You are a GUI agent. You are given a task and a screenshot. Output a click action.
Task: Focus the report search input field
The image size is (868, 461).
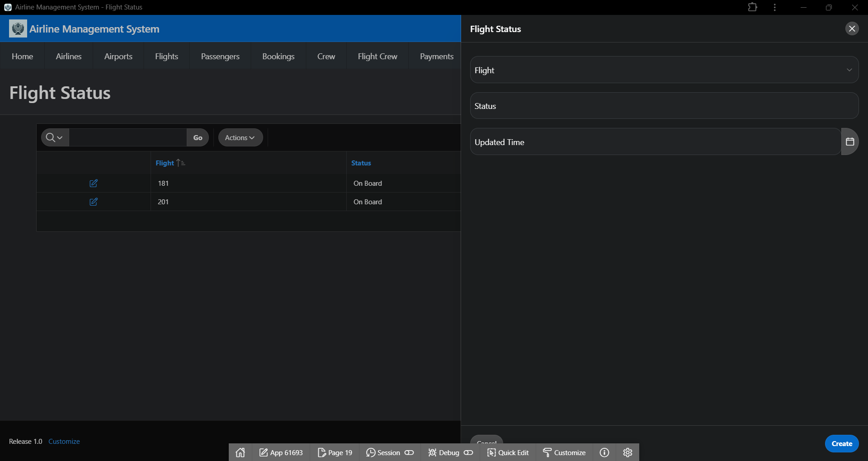(x=128, y=137)
